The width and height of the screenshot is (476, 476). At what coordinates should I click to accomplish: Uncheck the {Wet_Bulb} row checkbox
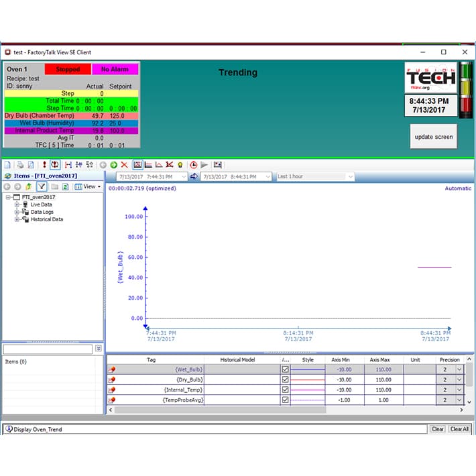point(285,369)
